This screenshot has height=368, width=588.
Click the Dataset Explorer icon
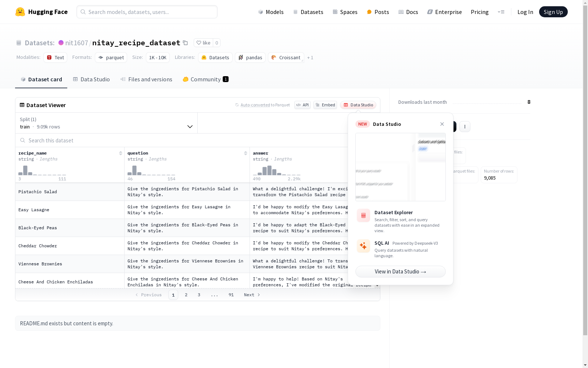(x=363, y=215)
